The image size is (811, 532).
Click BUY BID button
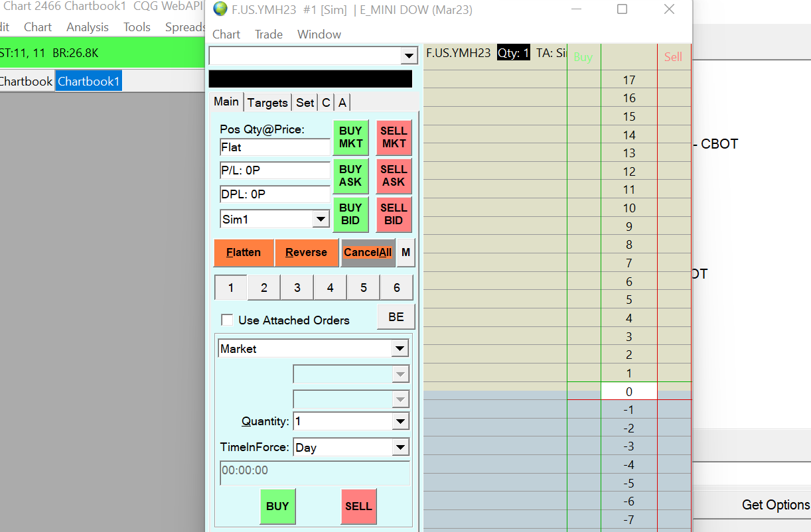[x=350, y=214]
